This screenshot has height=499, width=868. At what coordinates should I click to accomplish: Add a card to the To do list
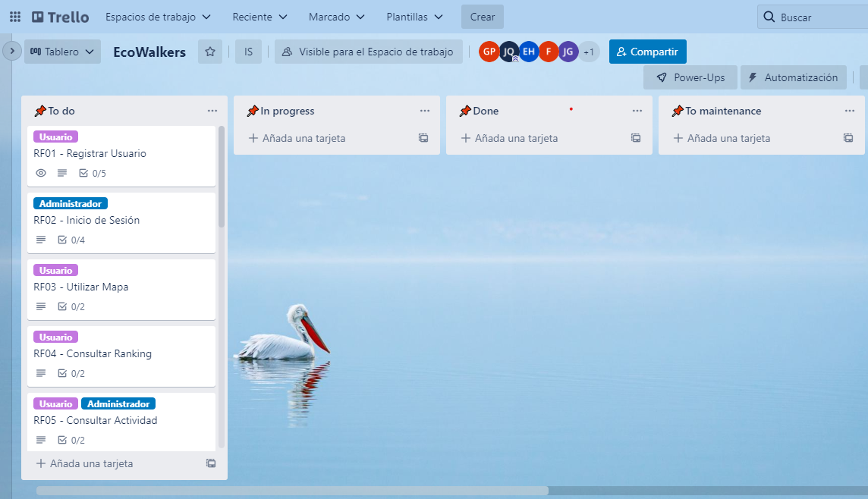click(x=85, y=463)
